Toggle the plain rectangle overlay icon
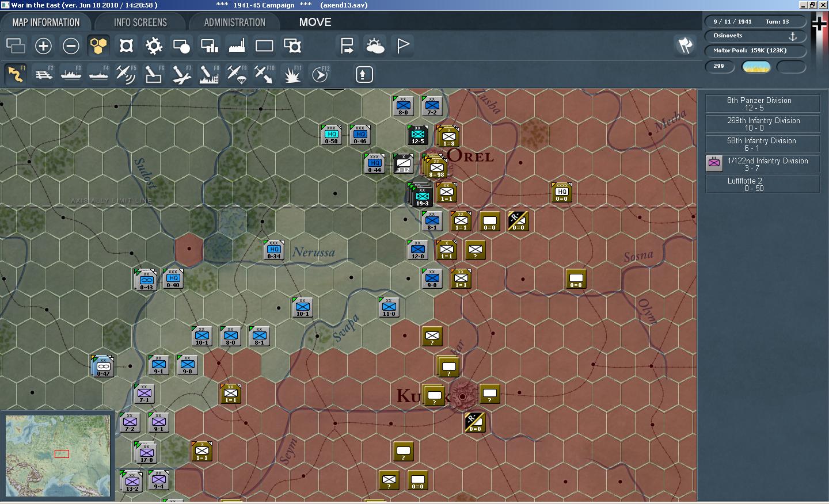 264,45
